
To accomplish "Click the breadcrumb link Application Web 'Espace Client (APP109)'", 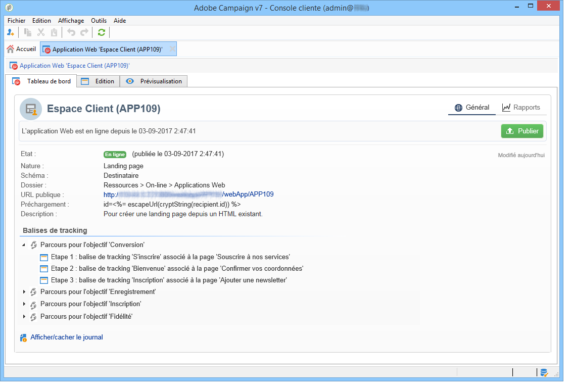I will pyautogui.click(x=75, y=66).
